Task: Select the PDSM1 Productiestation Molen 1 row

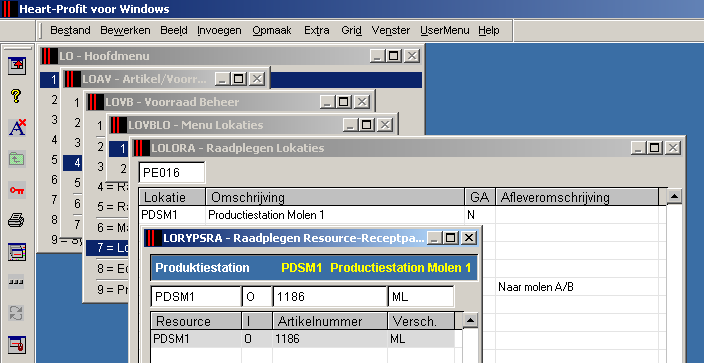Action: coord(400,215)
